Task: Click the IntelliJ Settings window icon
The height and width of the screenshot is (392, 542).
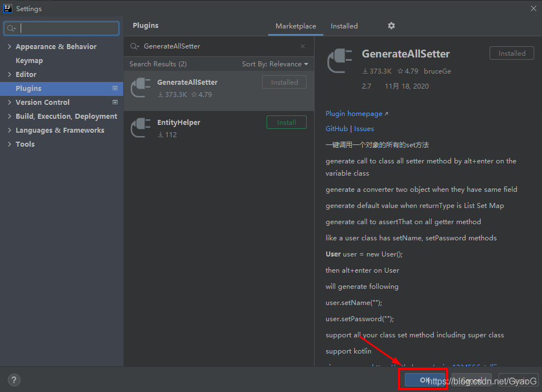Action: tap(8, 8)
